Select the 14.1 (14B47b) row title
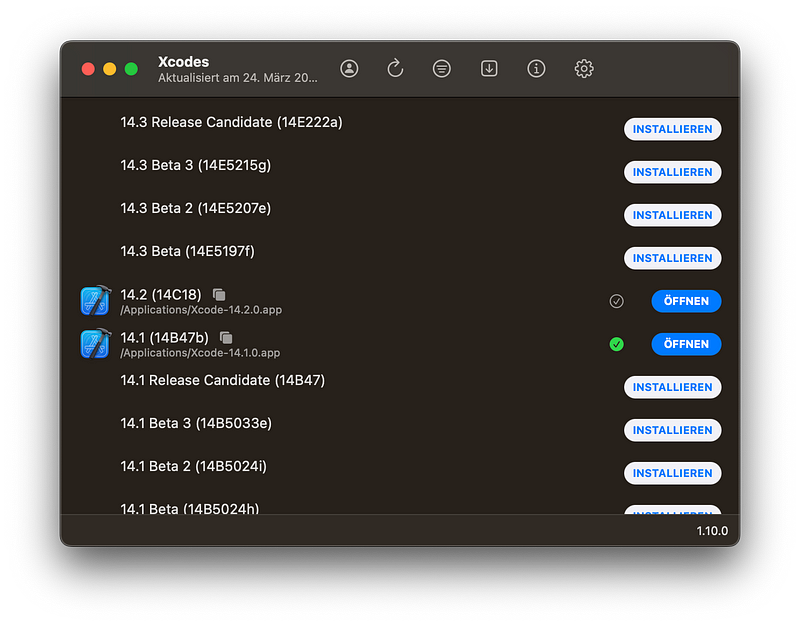The height and width of the screenshot is (626, 800). (x=164, y=337)
